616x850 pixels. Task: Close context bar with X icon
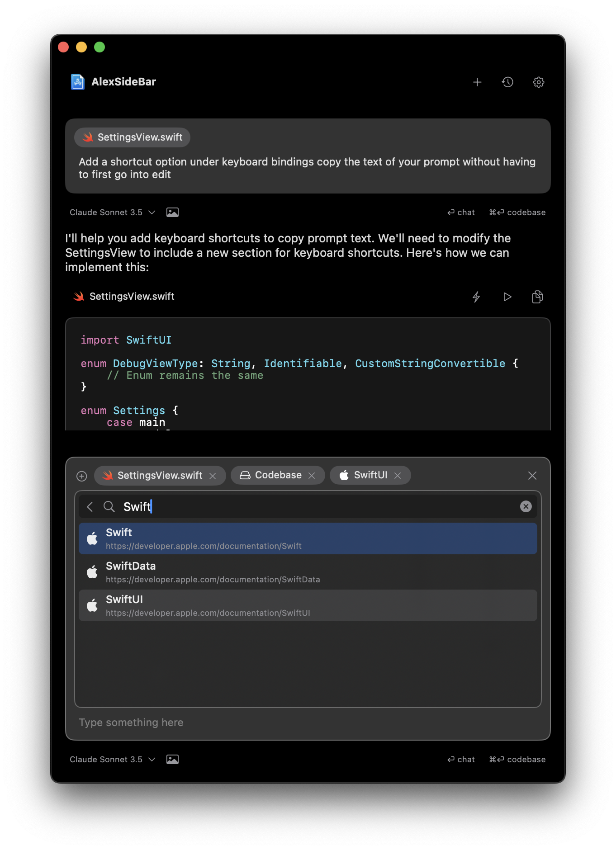coord(532,476)
